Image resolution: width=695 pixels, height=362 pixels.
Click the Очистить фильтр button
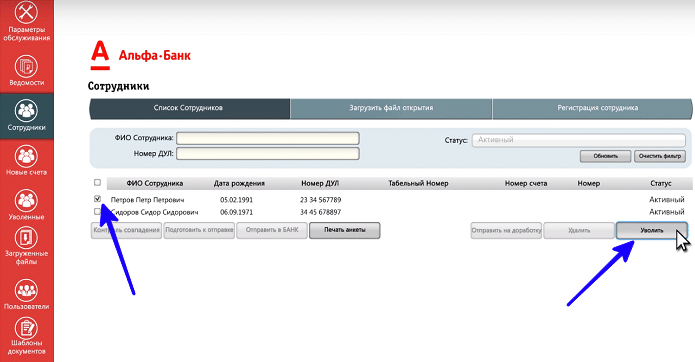pos(660,156)
